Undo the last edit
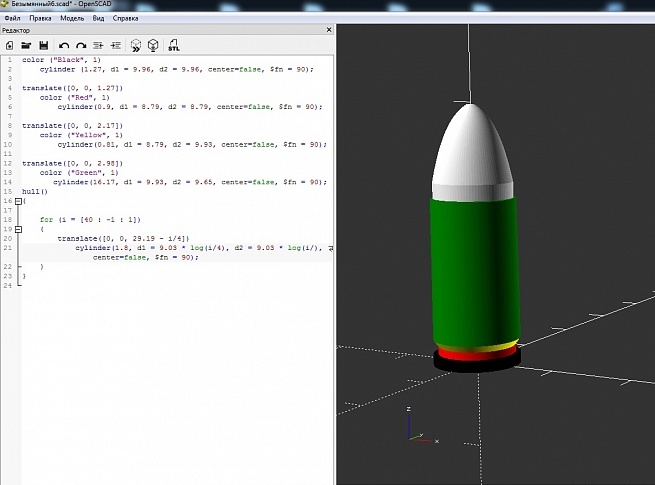Viewport: 655px width, 485px height. coord(64,45)
